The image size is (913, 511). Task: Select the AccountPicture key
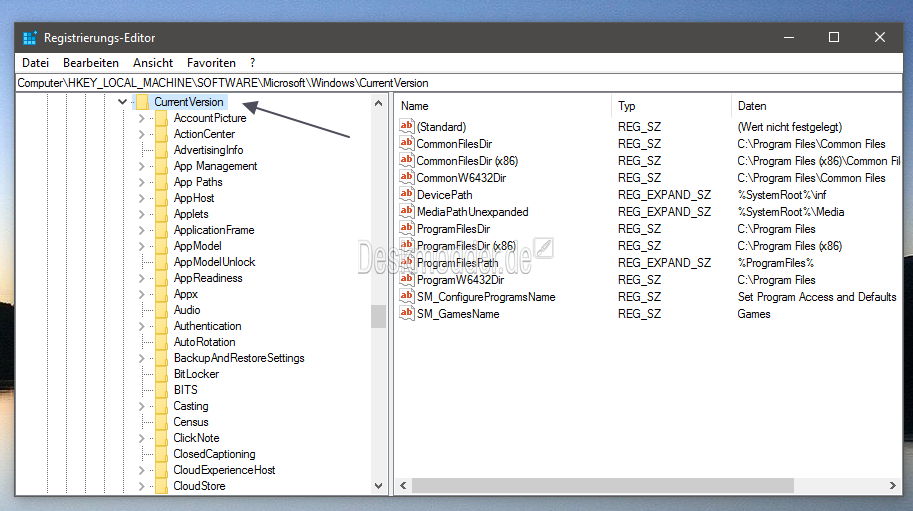pyautogui.click(x=210, y=118)
